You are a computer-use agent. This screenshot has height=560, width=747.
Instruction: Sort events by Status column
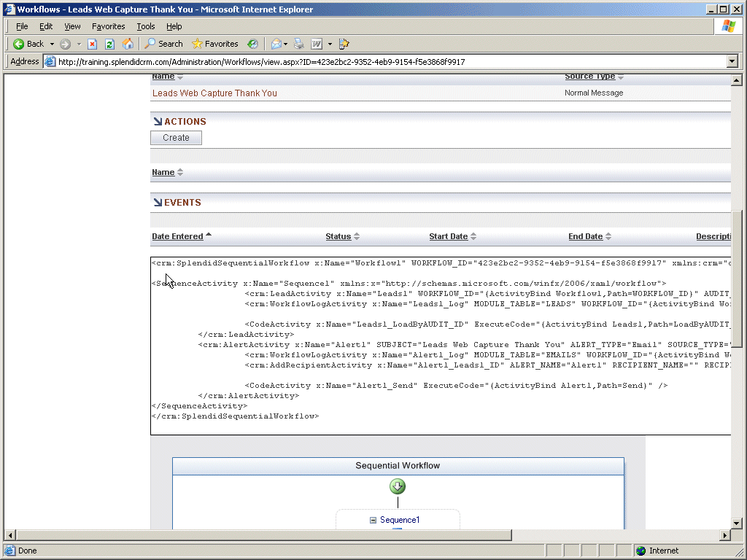[x=338, y=236]
